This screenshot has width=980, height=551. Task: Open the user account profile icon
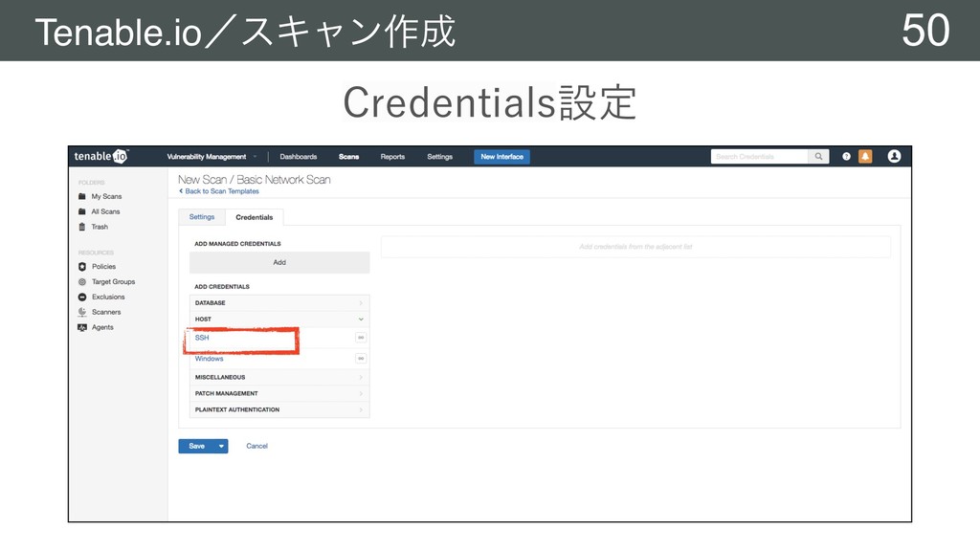point(895,156)
